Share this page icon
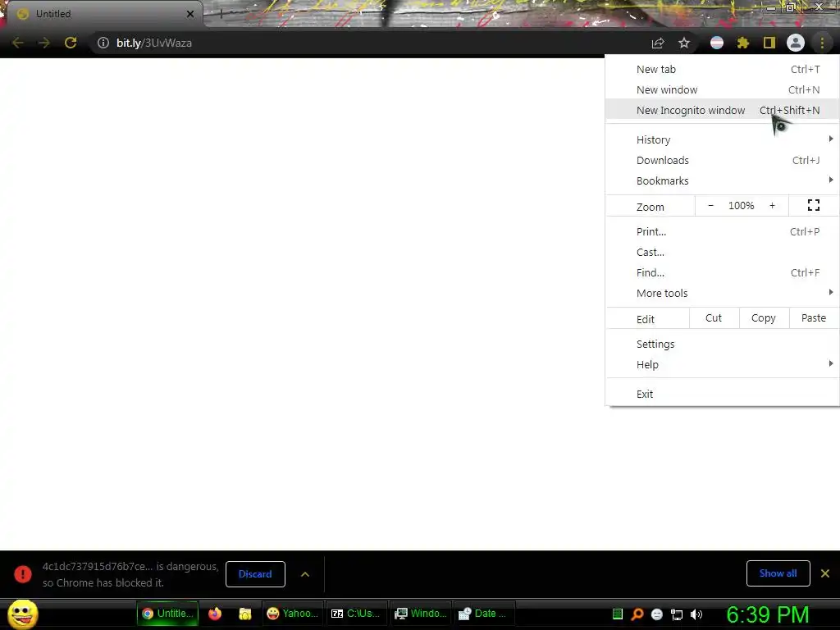The height and width of the screenshot is (630, 840). click(657, 43)
